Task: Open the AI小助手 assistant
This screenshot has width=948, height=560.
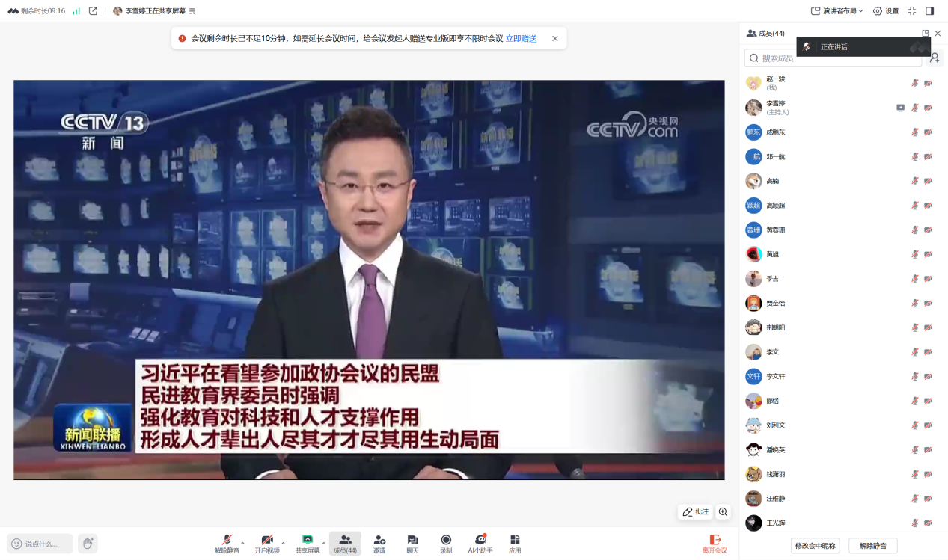Action: (480, 543)
